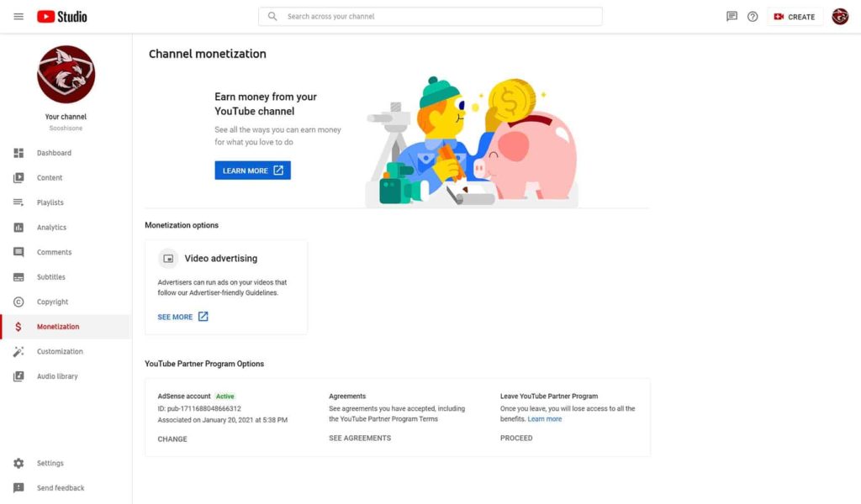The height and width of the screenshot is (504, 861).
Task: Select Subtitles in the sidebar
Action: [x=51, y=277]
